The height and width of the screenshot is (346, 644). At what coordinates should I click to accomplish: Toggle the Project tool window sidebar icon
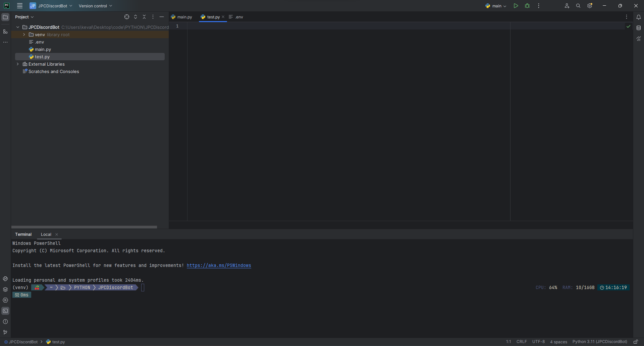(5, 17)
